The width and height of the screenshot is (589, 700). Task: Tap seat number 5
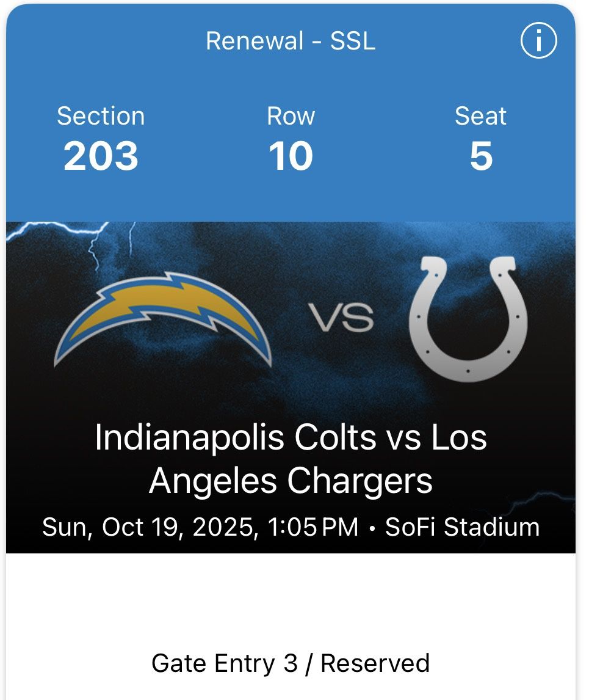480,156
